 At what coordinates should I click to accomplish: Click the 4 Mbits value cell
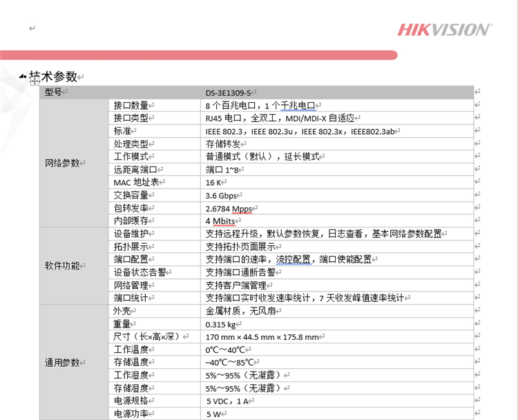point(337,221)
